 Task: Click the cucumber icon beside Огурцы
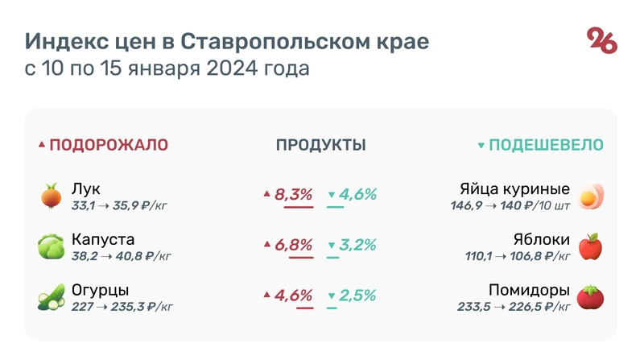tap(51, 297)
